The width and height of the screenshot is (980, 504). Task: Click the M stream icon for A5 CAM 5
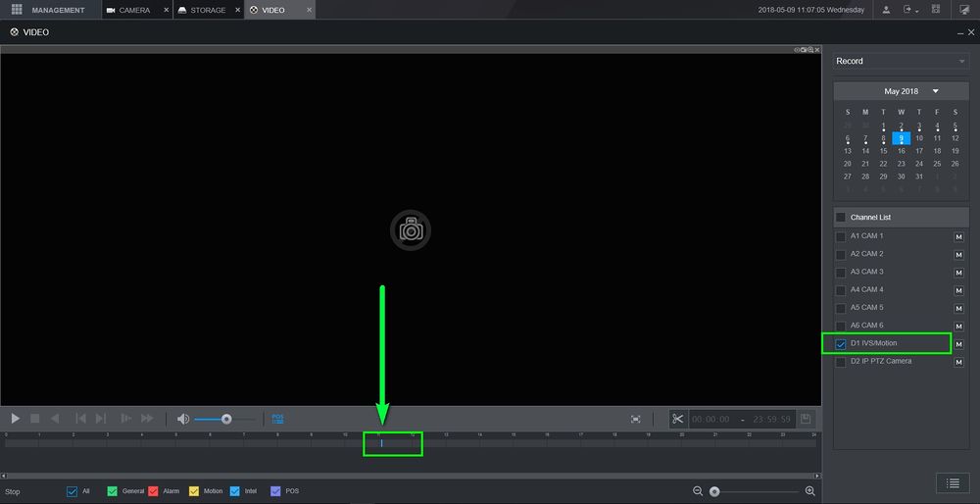pos(958,308)
